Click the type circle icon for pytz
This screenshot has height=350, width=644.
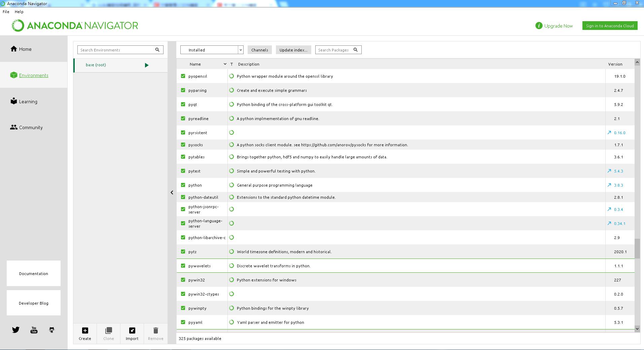(x=231, y=251)
